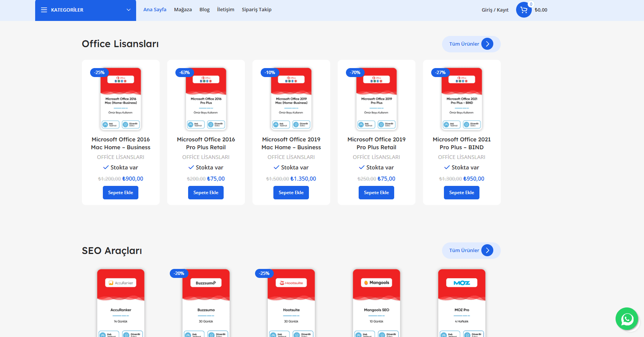Open Microsoft Office 2016 Pro Plus Retail title

tap(206, 143)
